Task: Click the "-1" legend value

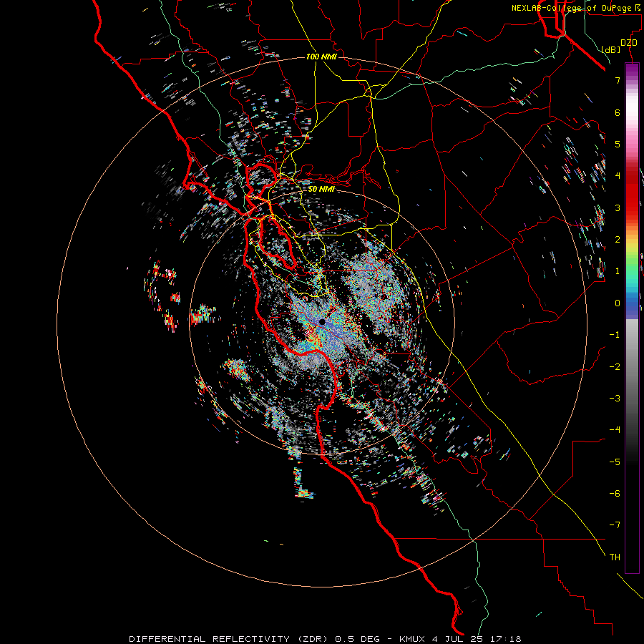Action: pyautogui.click(x=615, y=334)
